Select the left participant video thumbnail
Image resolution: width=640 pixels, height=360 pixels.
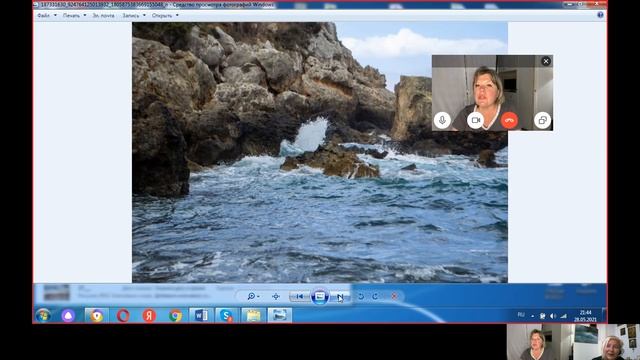click(x=539, y=342)
